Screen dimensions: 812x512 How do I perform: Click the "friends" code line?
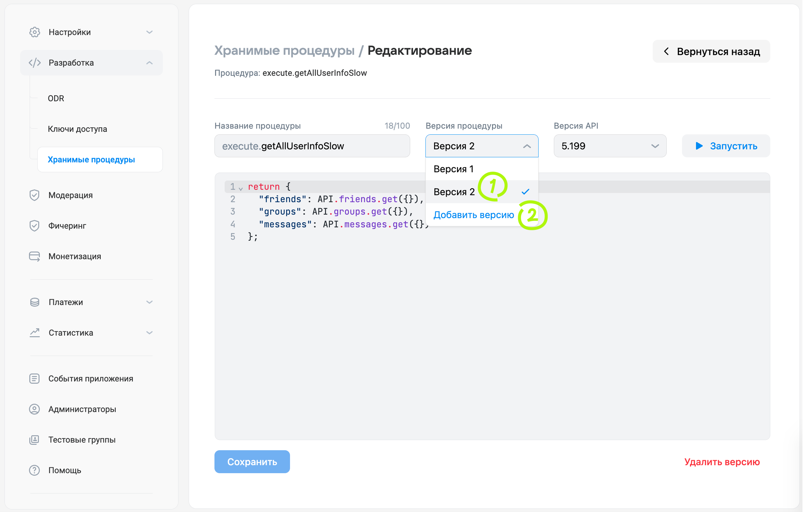(x=341, y=199)
